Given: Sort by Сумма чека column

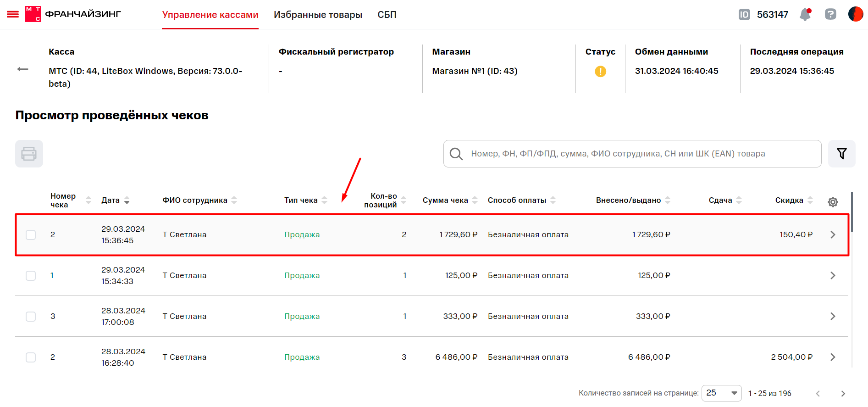Looking at the screenshot, I should pos(475,200).
